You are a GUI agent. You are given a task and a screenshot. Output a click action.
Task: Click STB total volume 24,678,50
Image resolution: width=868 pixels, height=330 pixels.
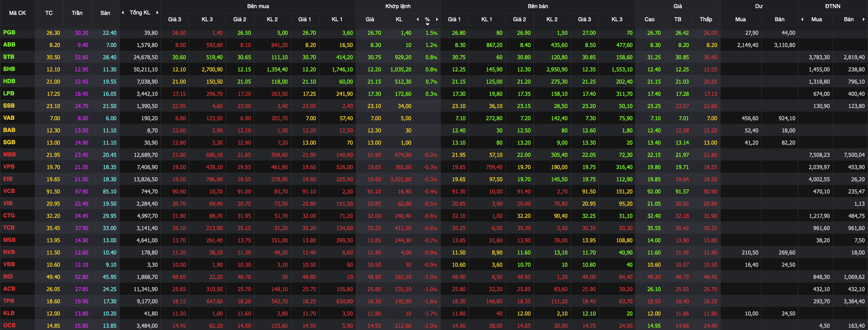click(x=146, y=57)
